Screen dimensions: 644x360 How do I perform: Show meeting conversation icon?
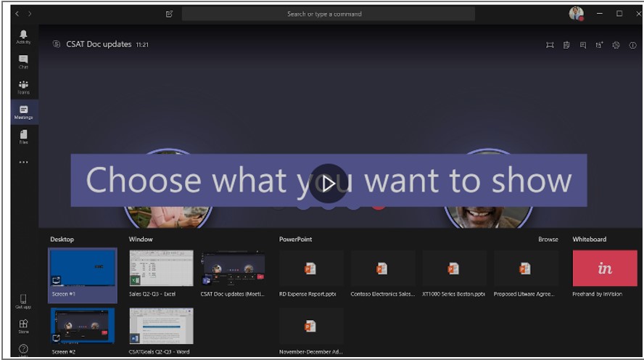tap(583, 45)
